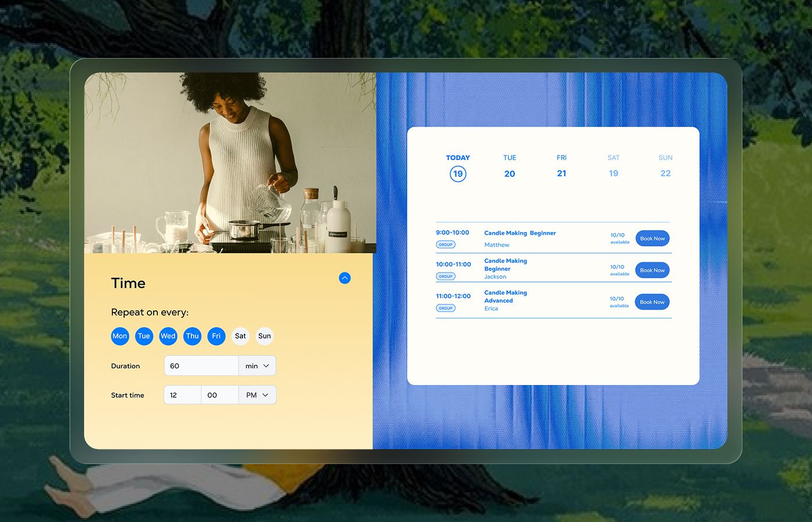Viewport: 812px width, 522px height.
Task: Disable Wednesday repeat day
Action: click(x=168, y=336)
